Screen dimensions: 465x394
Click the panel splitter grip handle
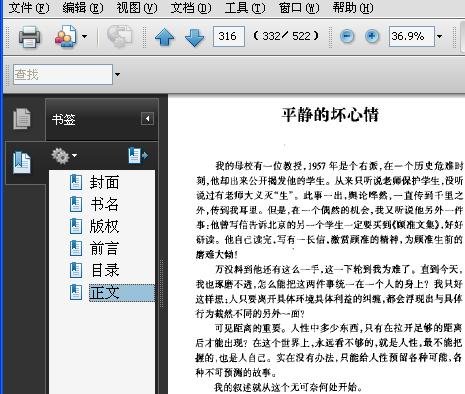162,283
